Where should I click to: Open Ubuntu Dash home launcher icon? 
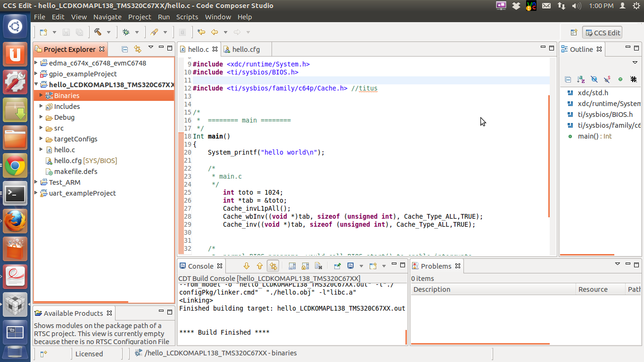[x=15, y=26]
